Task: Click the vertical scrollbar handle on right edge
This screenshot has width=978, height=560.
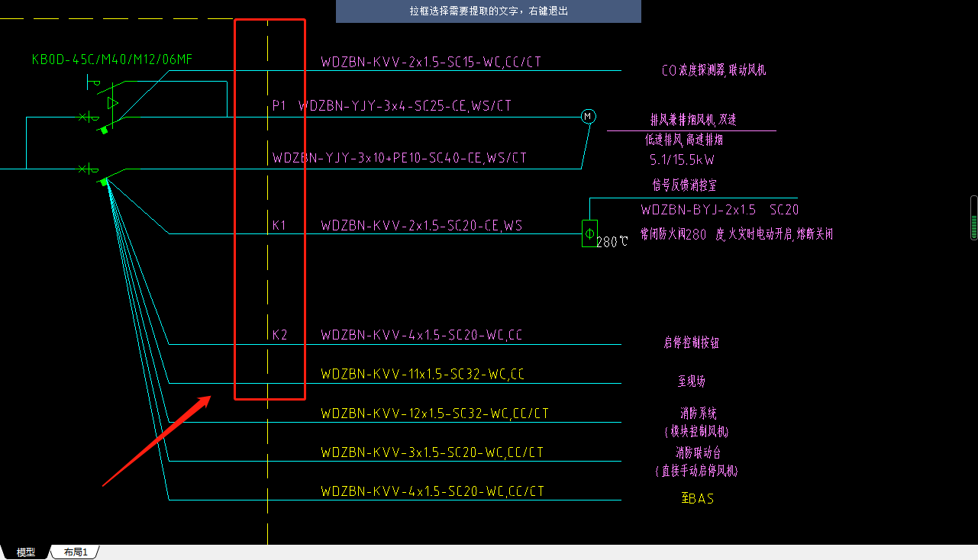Action: pyautogui.click(x=973, y=218)
